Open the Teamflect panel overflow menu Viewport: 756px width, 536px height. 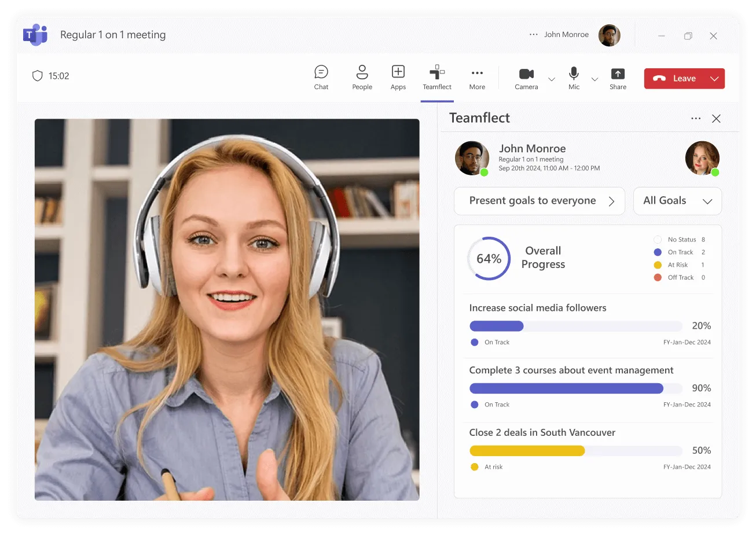click(x=696, y=118)
